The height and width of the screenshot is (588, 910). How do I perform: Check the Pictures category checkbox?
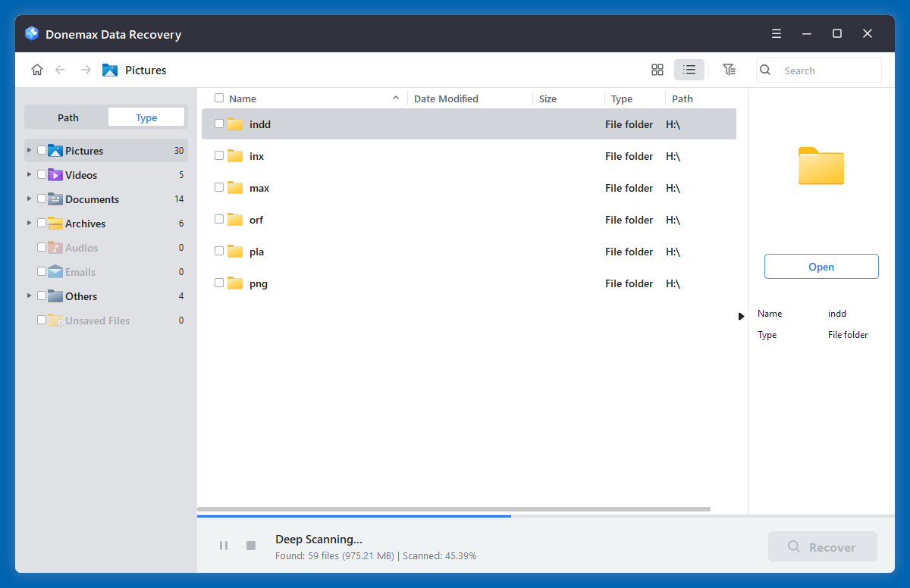point(42,150)
